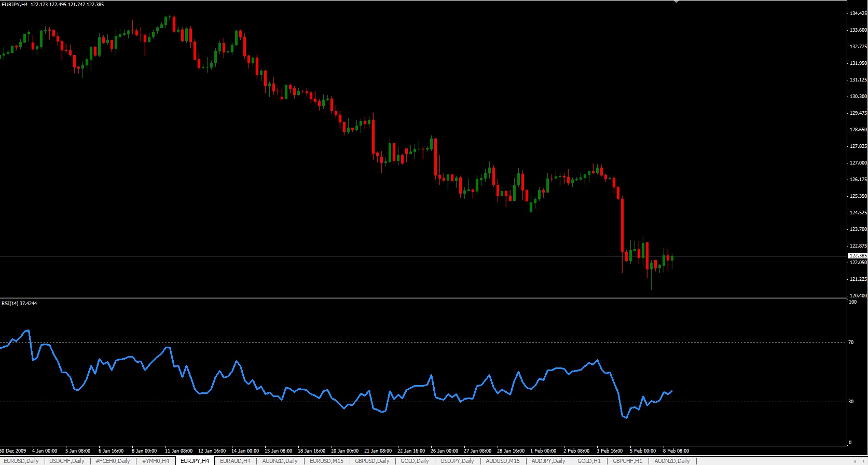Select the 3 Feb 16:00 time label
This screenshot has width=868, height=465.
point(610,451)
